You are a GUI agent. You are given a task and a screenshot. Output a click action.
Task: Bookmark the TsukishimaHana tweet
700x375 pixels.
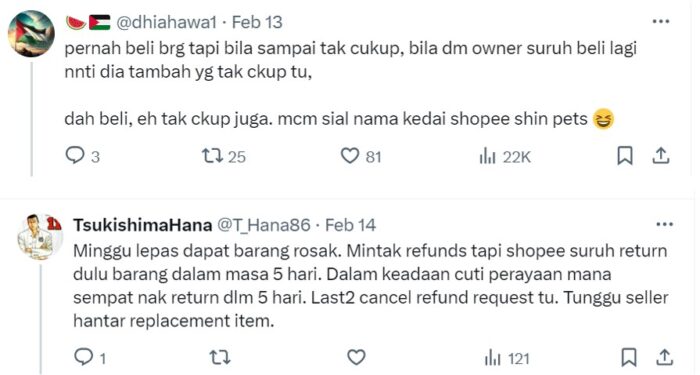(629, 358)
